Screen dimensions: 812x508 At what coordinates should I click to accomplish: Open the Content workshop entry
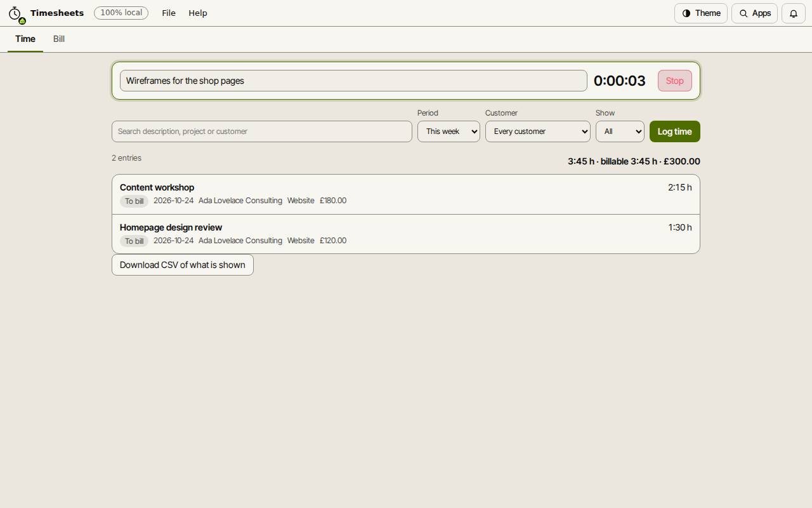point(406,194)
